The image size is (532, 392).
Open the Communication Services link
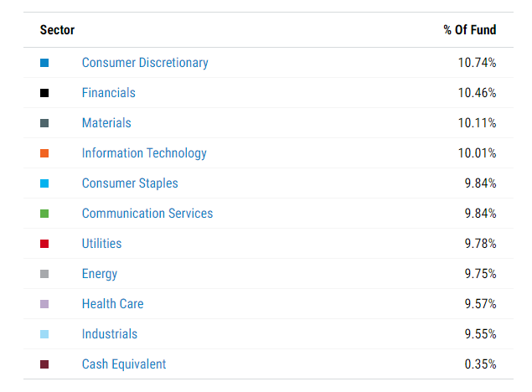(147, 214)
